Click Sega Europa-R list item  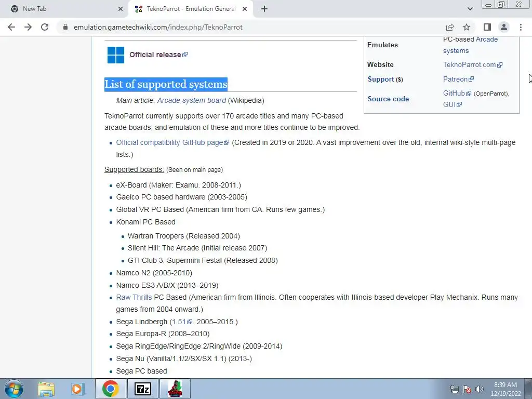pyautogui.click(x=163, y=334)
